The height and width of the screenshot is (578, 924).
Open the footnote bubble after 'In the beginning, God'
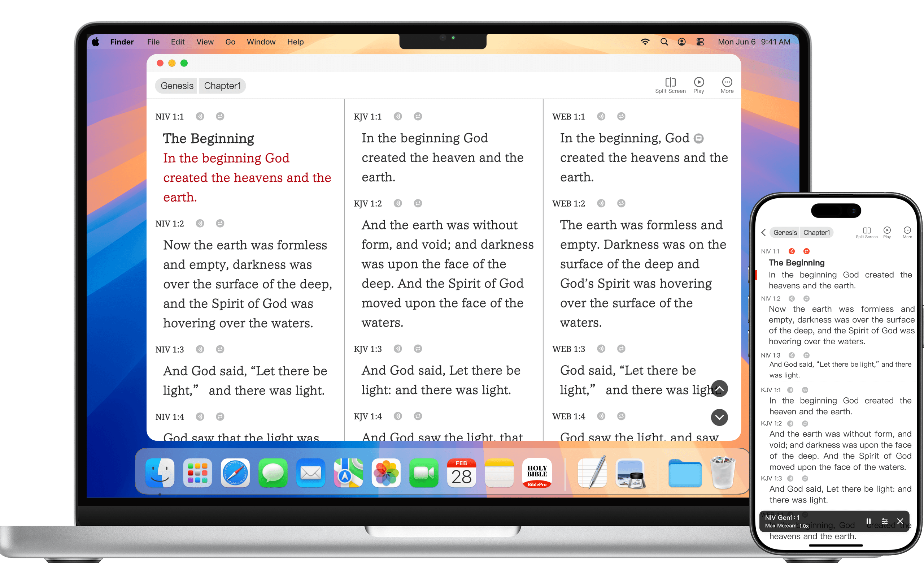point(699,138)
